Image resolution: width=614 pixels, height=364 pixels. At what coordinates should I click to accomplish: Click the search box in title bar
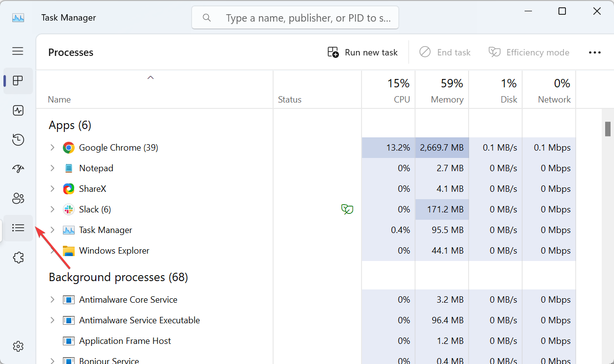tap(295, 18)
